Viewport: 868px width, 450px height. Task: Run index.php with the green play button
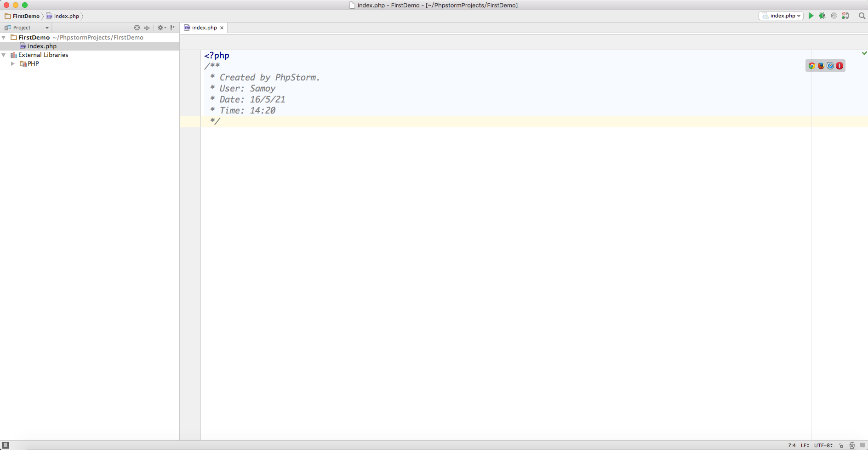tap(811, 16)
